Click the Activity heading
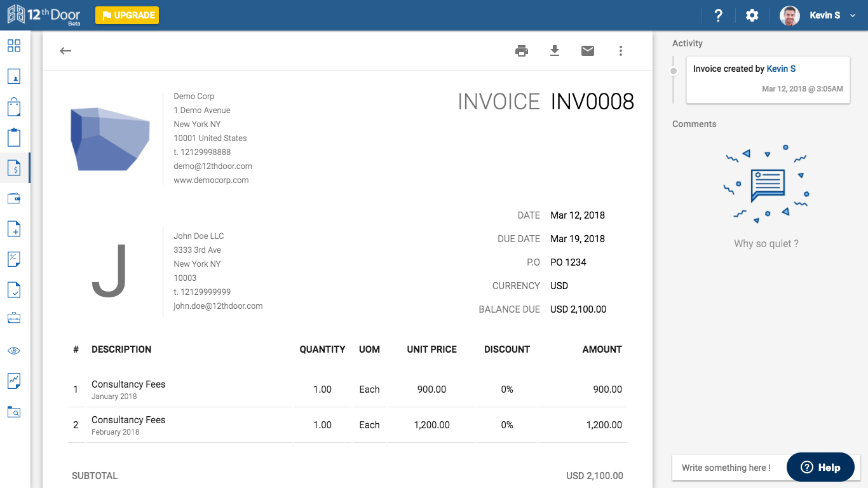 tap(688, 43)
